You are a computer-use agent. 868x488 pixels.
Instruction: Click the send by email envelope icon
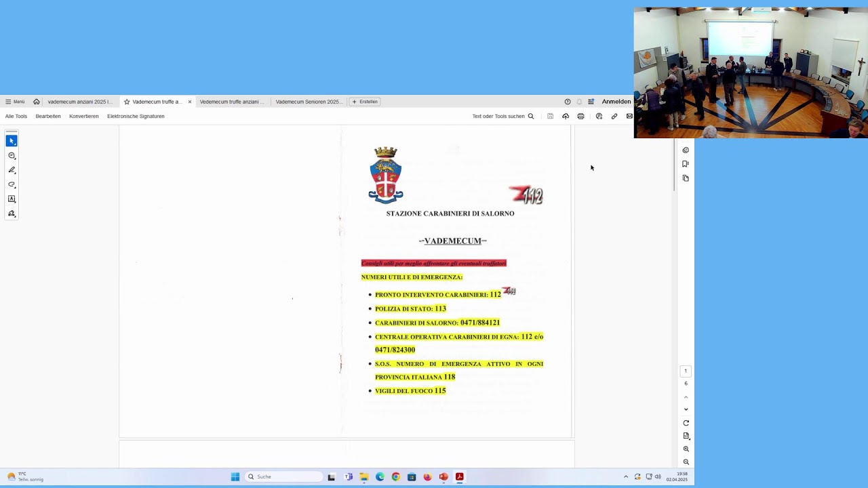pos(629,116)
